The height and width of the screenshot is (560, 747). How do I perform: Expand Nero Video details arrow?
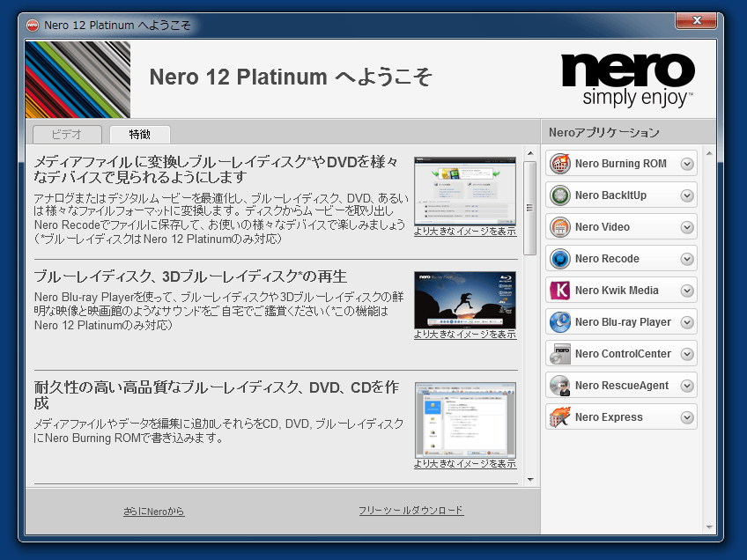[687, 228]
